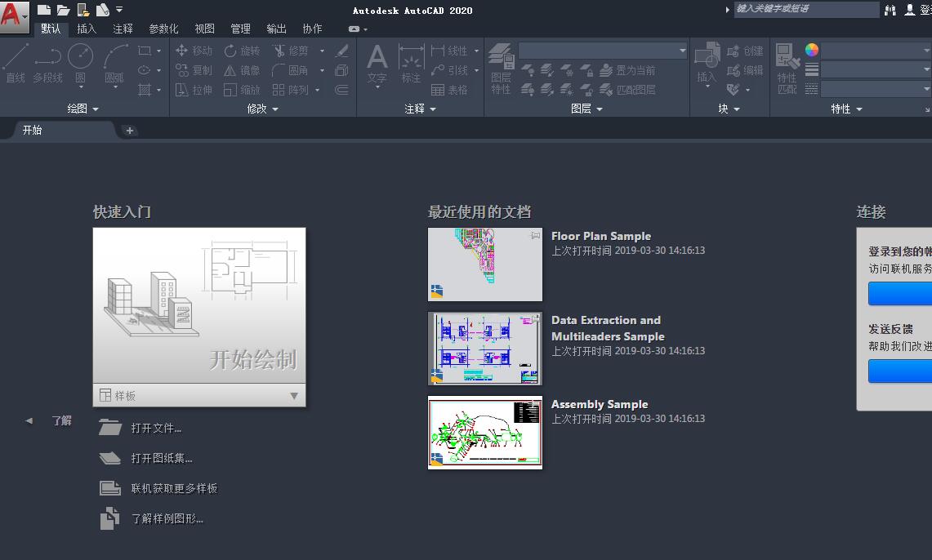Click the Offset tool icon
Viewport: 932px width, 560px height.
341,90
